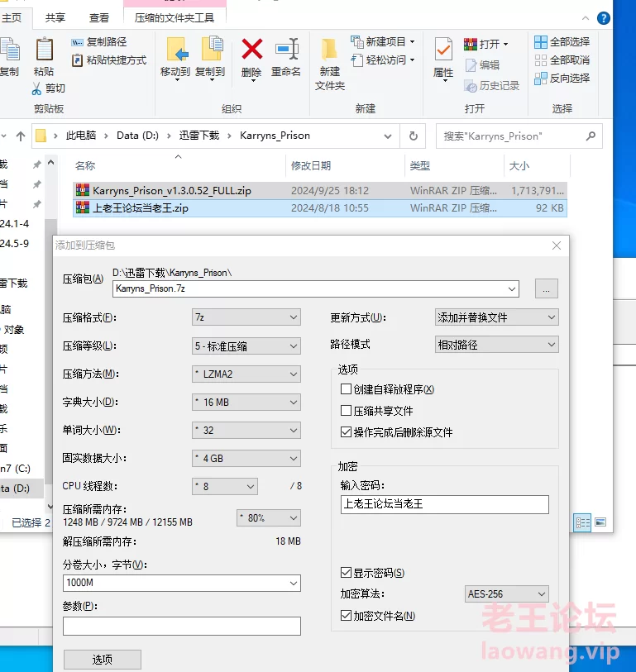The width and height of the screenshot is (636, 672).
Task: Click the password input field
Action: (x=444, y=504)
